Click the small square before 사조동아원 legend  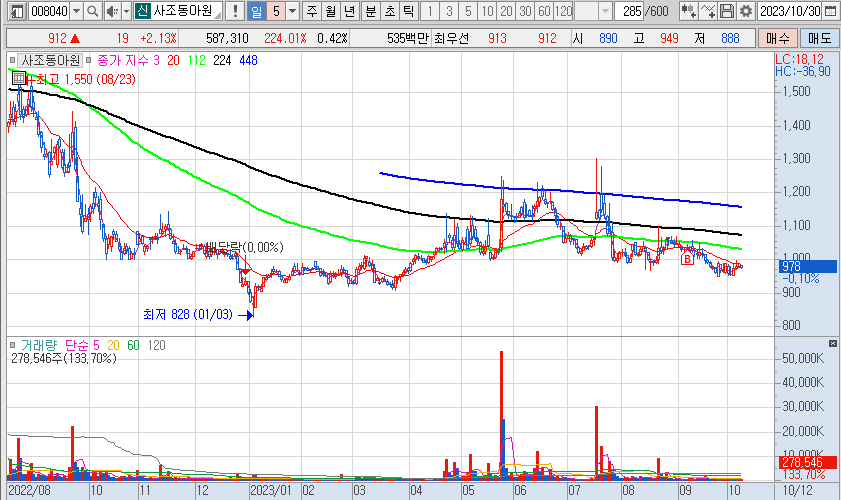[12, 60]
